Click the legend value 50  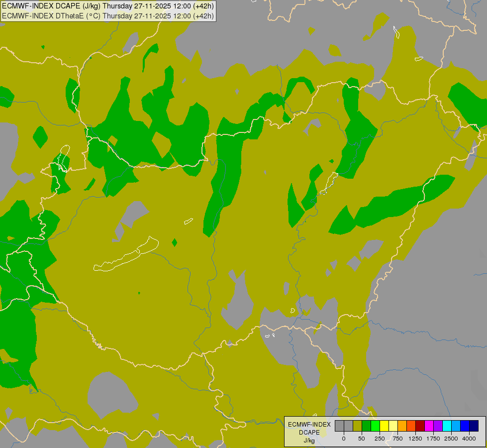[x=362, y=439]
